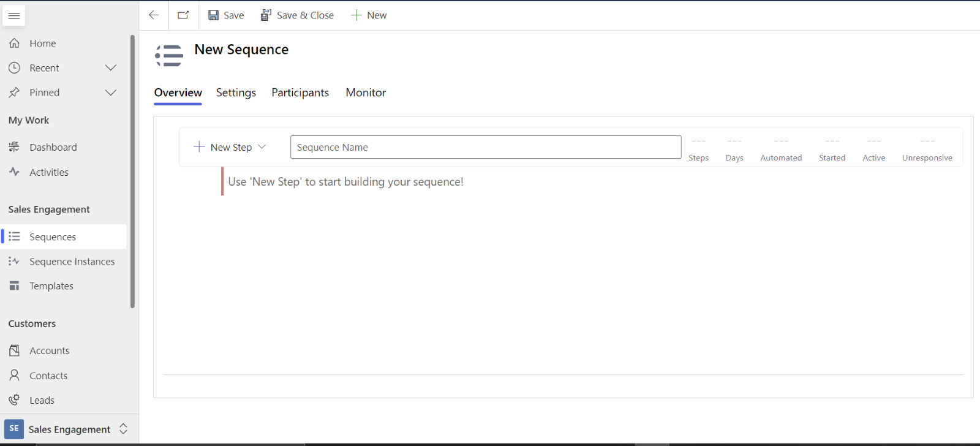Click the Pinned label in sidebar

[x=45, y=93]
